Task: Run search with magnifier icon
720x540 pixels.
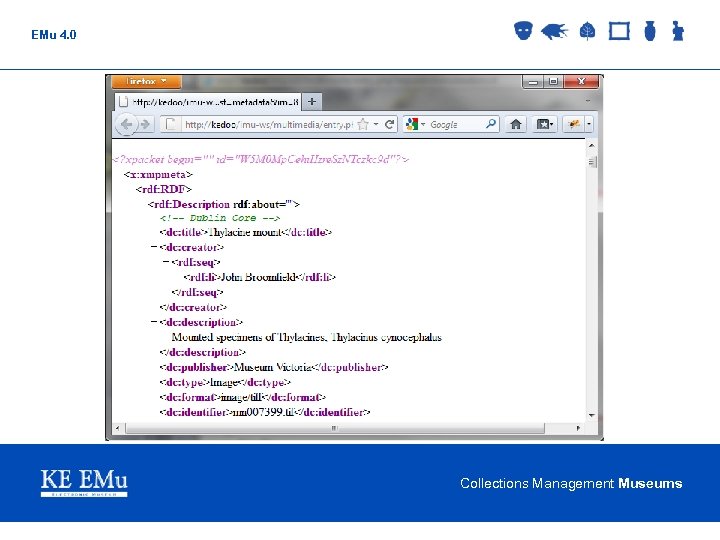Action: coord(491,124)
